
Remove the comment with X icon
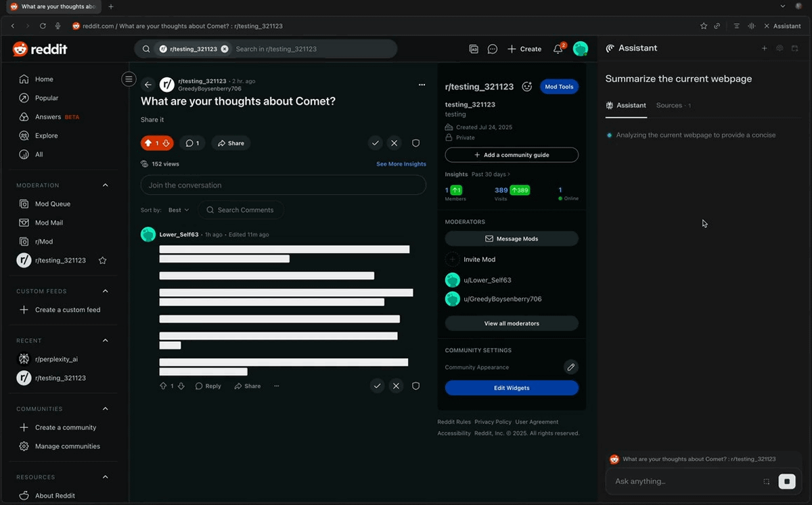397,386
